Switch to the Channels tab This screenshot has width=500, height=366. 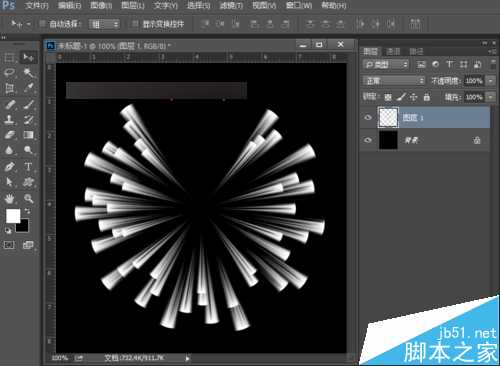pyautogui.click(x=393, y=51)
